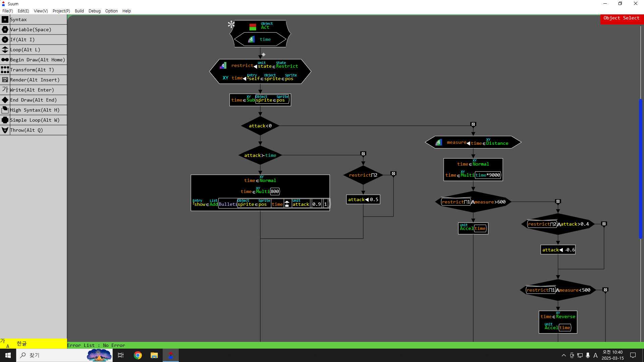The image size is (644, 362).
Task: Select the Transform(Alt T) tool
Action: [32, 70]
